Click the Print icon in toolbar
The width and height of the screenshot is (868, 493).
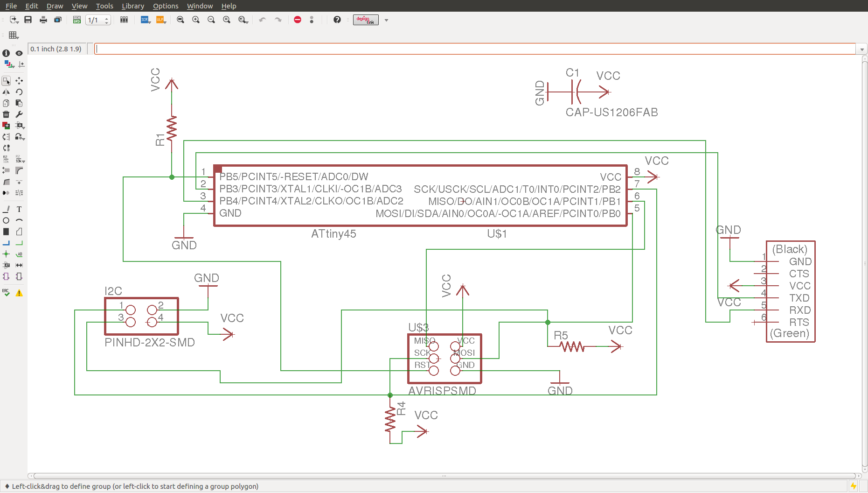tap(43, 20)
